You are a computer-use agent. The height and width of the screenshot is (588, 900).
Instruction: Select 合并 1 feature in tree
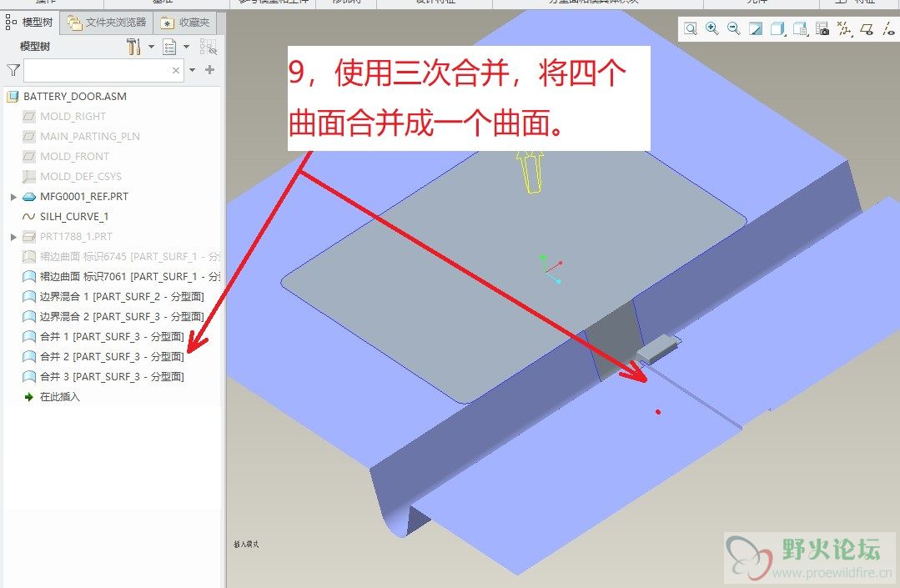(112, 337)
